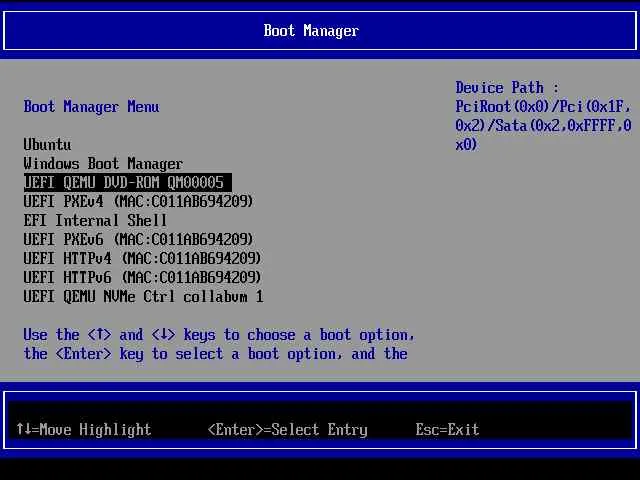Screen dimensions: 640x480
Task: Click the Boot Manager Menu heading
Action: 91,107
